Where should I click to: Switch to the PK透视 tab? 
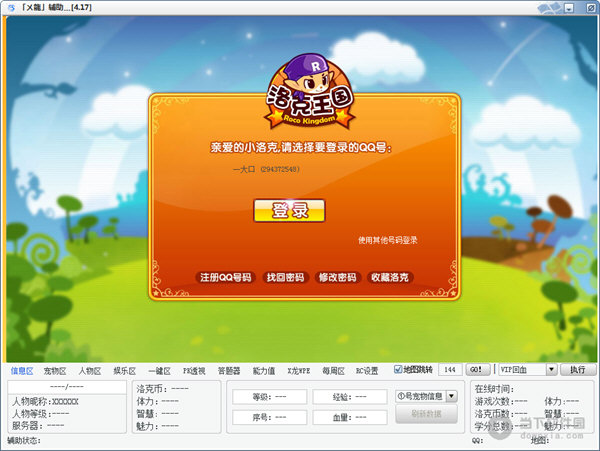point(194,371)
